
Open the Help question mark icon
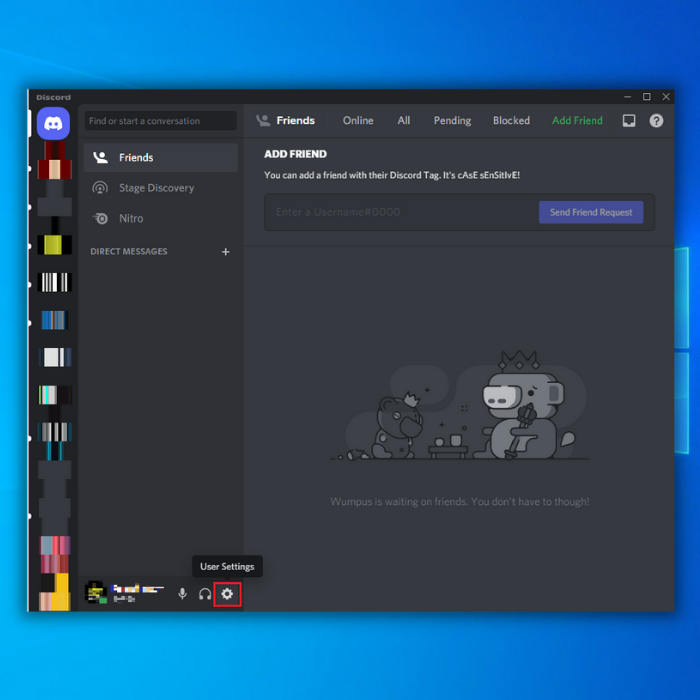click(x=656, y=121)
